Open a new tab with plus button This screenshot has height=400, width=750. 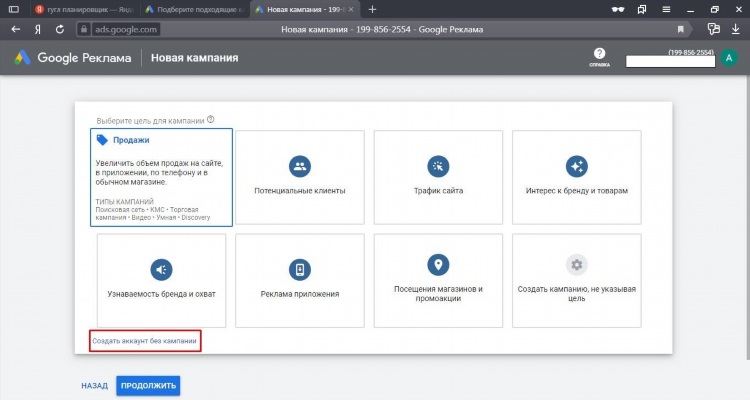(x=372, y=9)
